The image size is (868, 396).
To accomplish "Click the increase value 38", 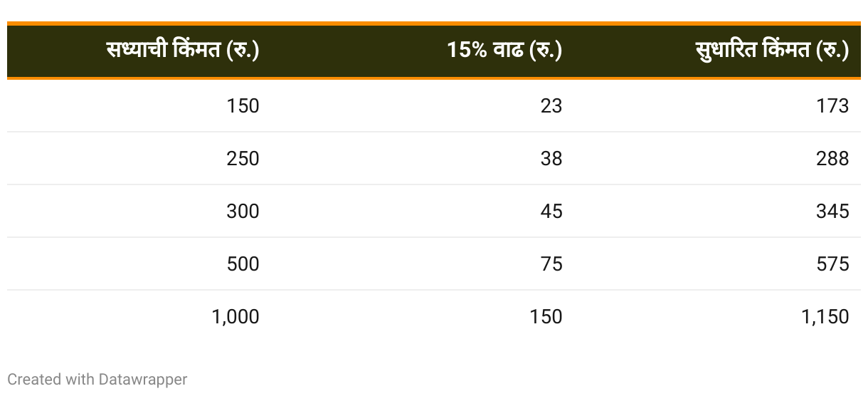I will (551, 159).
